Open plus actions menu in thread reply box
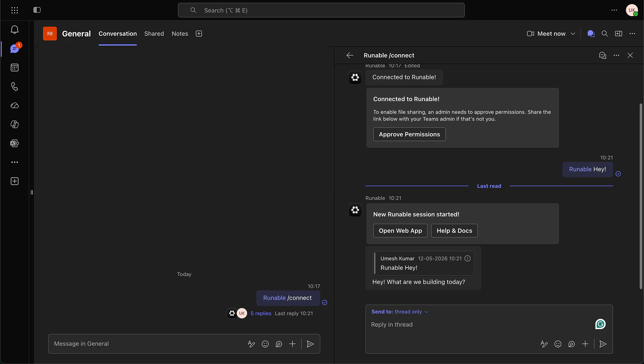Image resolution: width=644 pixels, height=364 pixels. (x=585, y=344)
